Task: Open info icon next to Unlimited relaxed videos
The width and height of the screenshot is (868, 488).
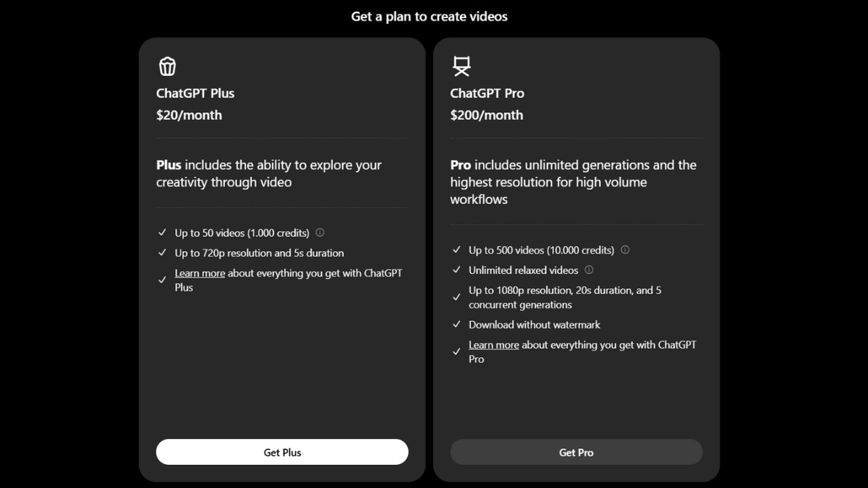Action: coord(589,270)
